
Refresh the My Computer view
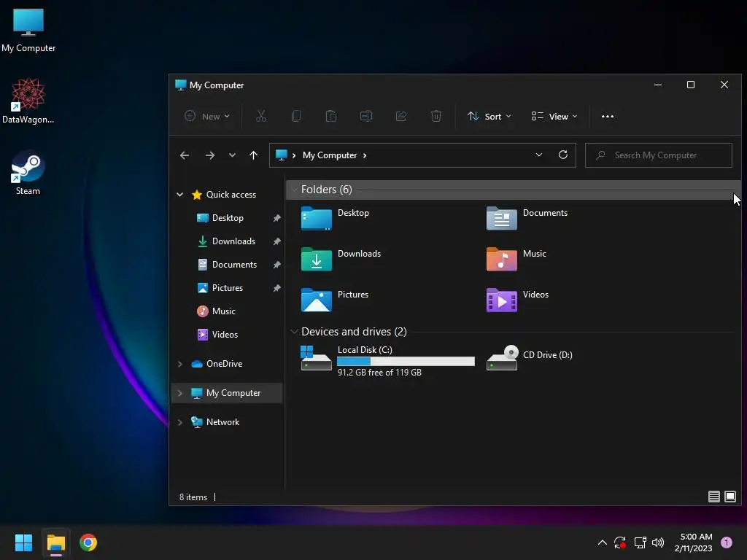[x=562, y=155]
